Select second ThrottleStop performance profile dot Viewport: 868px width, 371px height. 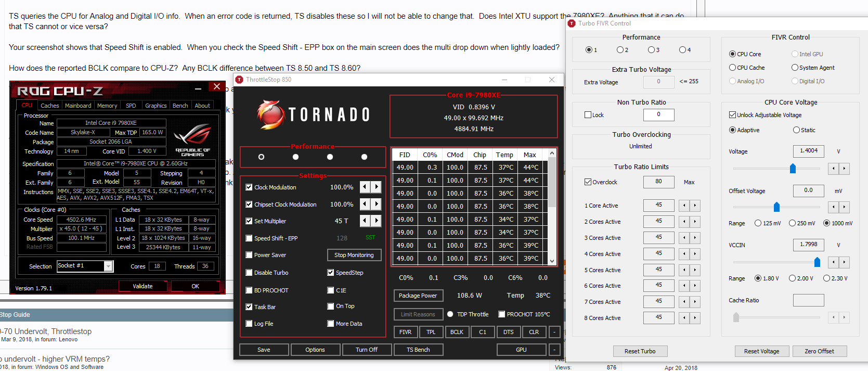(295, 157)
